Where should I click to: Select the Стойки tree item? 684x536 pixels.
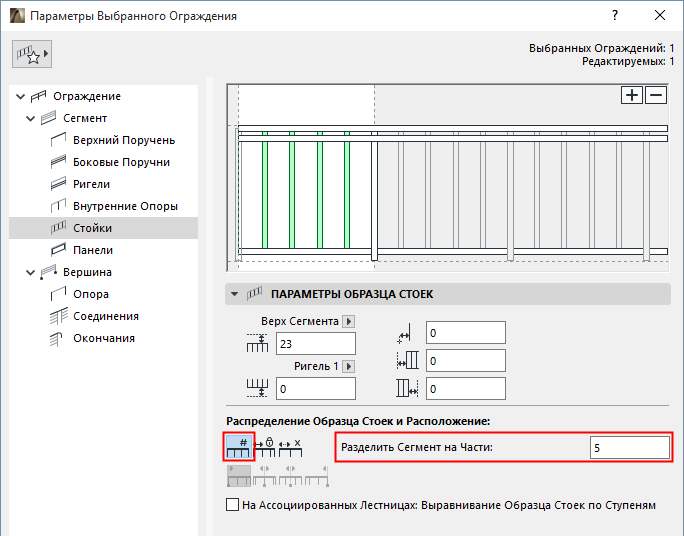click(103, 228)
